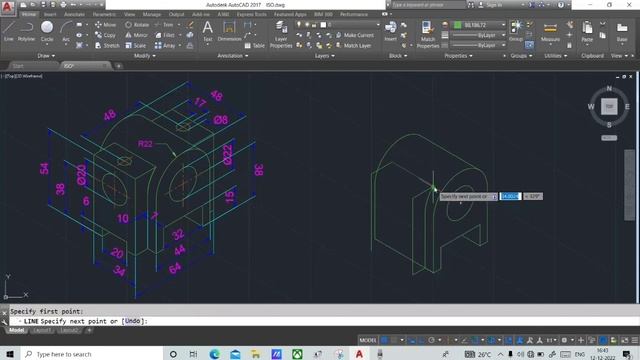The width and height of the screenshot is (640, 360).
Task: Toggle polar tracking in status bar
Action: pos(431,340)
